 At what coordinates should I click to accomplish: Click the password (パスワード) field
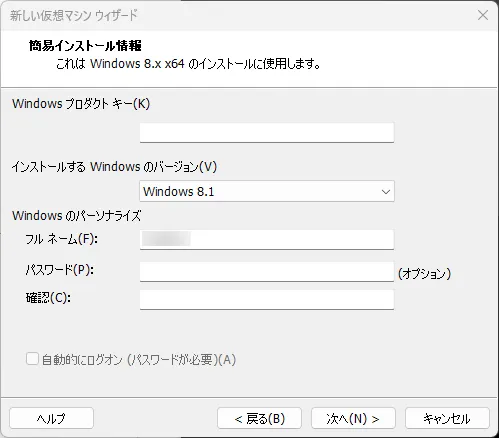267,271
